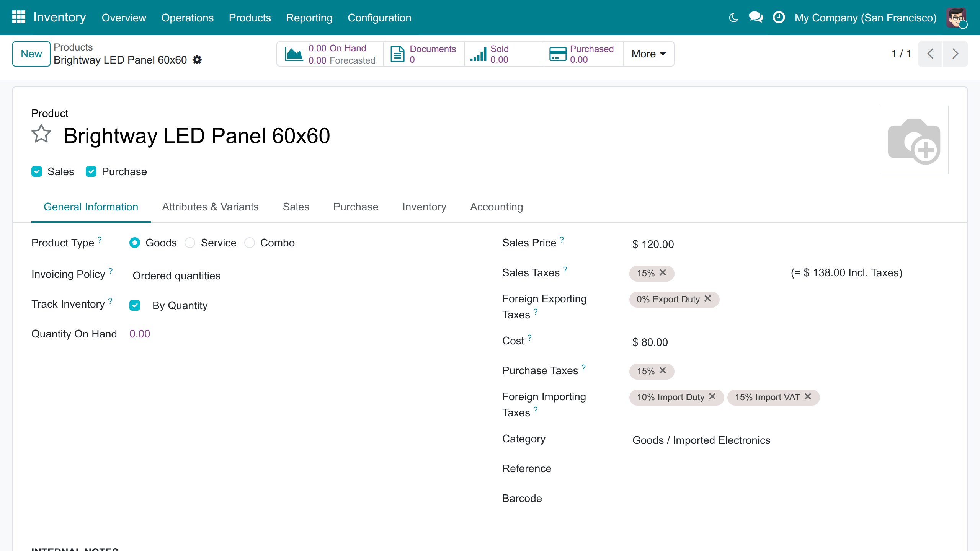Show help tooltip for Sales Price

(562, 240)
